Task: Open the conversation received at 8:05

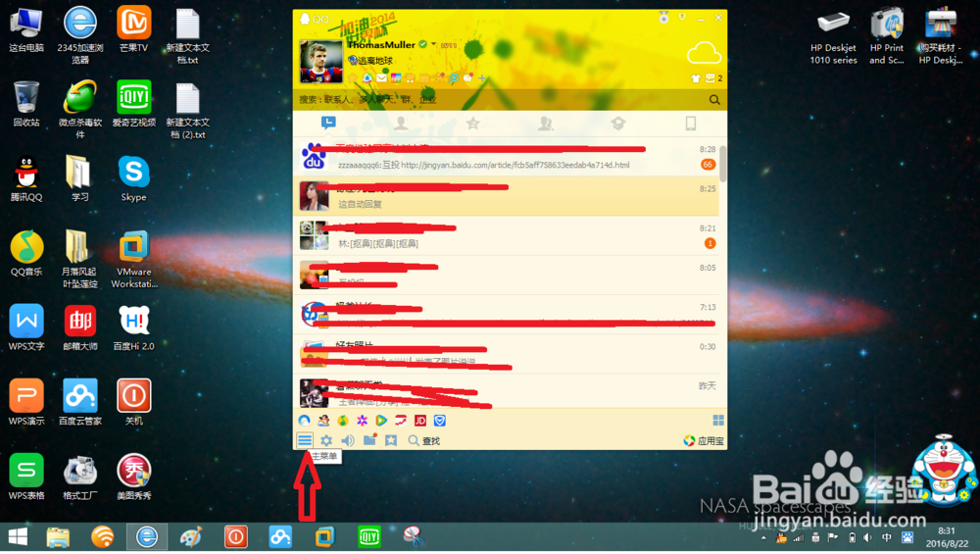Action: point(506,275)
